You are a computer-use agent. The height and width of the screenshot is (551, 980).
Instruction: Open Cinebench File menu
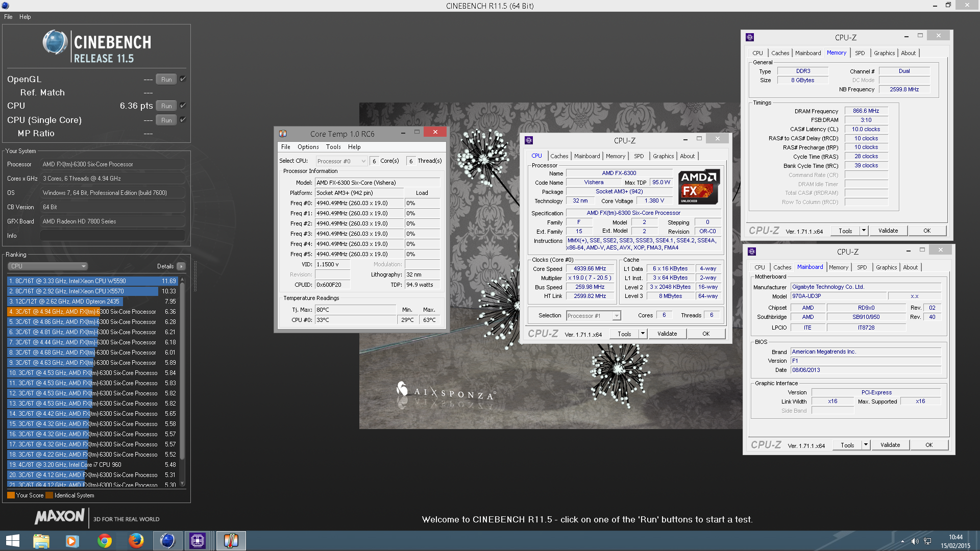[x=8, y=17]
